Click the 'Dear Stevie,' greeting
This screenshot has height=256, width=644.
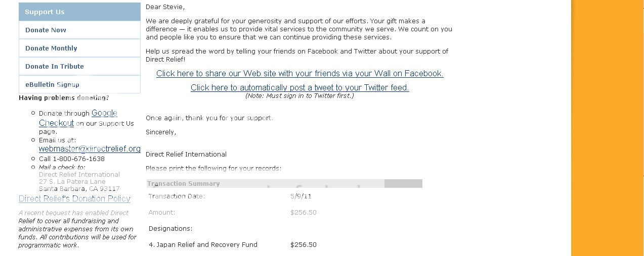click(x=165, y=7)
